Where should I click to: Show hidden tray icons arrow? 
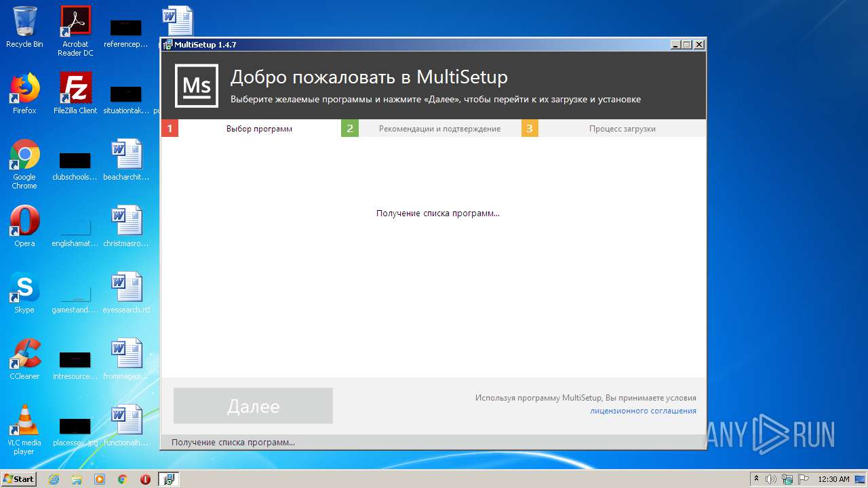[x=757, y=479]
